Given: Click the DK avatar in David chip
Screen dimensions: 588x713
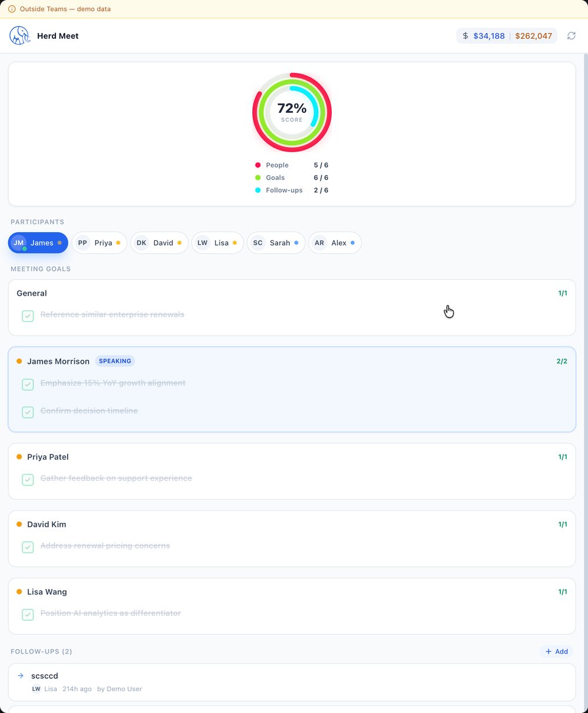Looking at the screenshot, I should pos(142,243).
